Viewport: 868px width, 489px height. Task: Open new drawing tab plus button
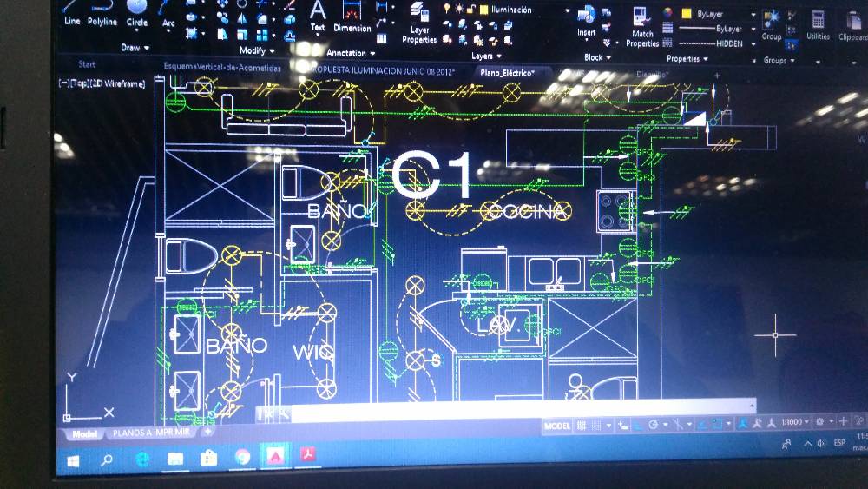(x=716, y=76)
